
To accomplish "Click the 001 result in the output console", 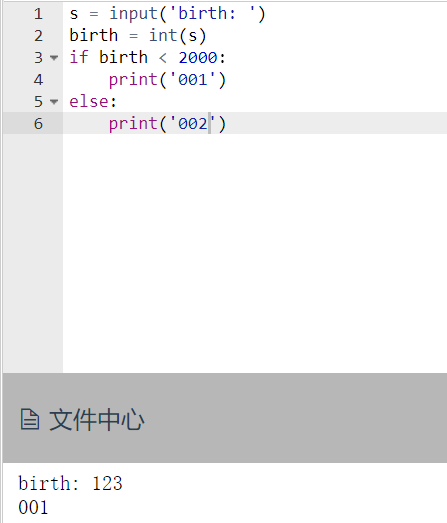I will [x=33, y=507].
